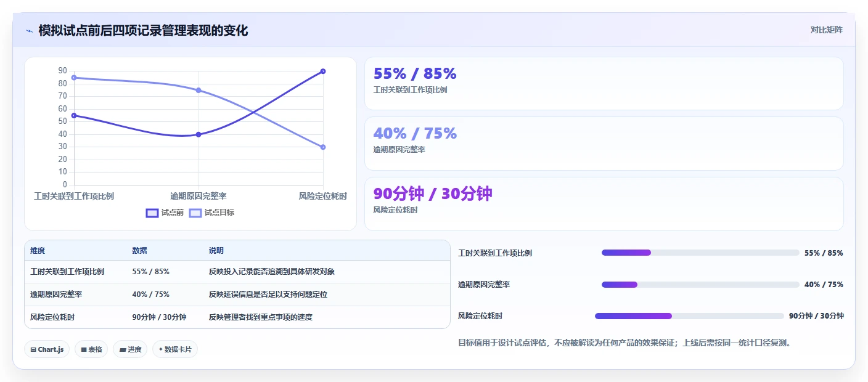The height and width of the screenshot is (382, 868).
Task: Click the 数据 table column header
Action: click(139, 251)
